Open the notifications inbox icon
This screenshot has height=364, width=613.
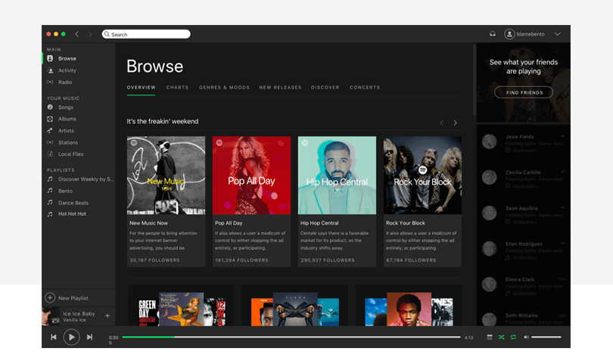pos(493,34)
